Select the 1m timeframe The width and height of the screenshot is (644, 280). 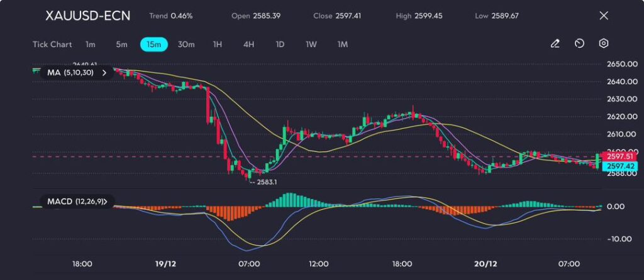click(x=91, y=45)
